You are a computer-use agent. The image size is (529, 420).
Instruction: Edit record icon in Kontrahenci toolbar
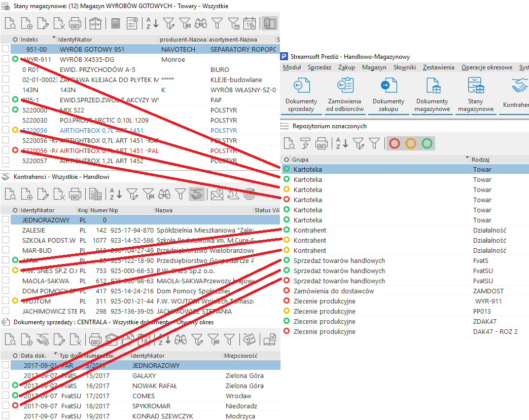click(x=43, y=194)
